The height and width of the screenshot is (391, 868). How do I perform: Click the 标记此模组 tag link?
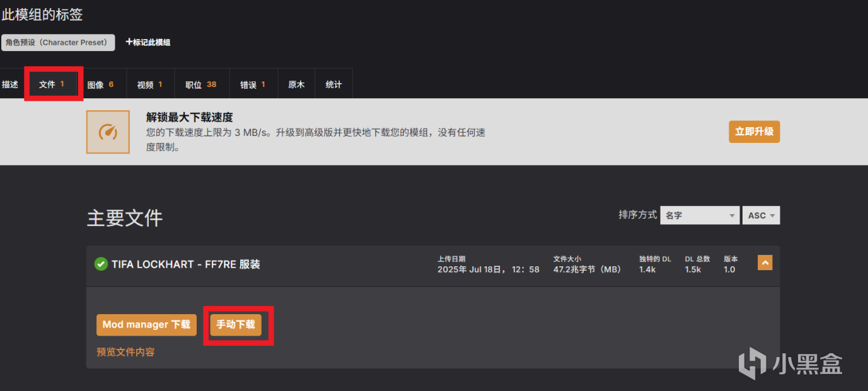click(148, 42)
